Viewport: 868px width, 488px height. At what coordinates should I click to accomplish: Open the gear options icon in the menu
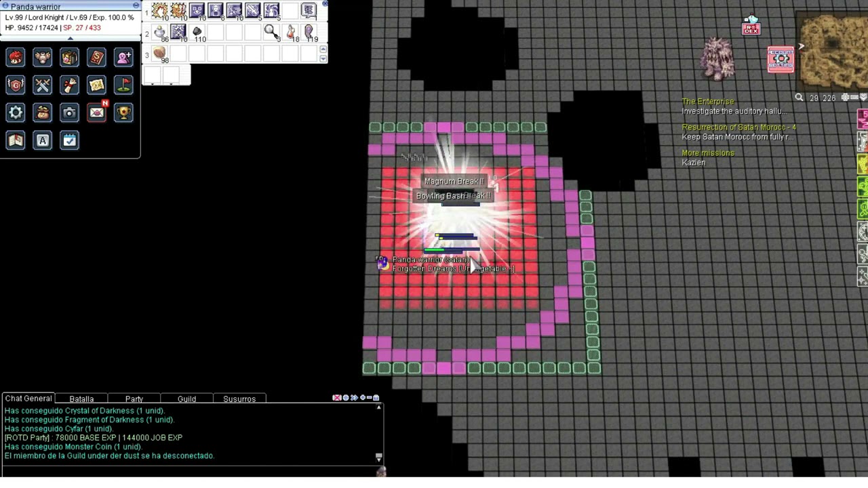[x=16, y=113]
